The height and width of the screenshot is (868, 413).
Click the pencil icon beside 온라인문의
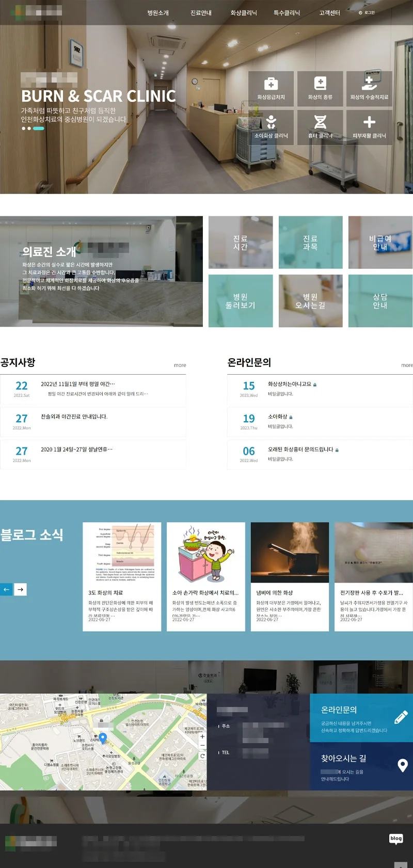[x=401, y=717]
